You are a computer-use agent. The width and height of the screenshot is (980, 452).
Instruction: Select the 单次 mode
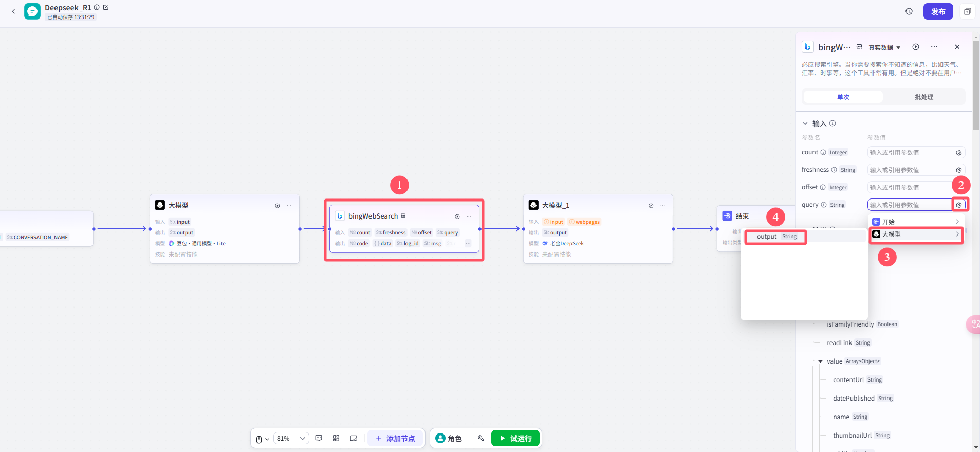tap(843, 97)
